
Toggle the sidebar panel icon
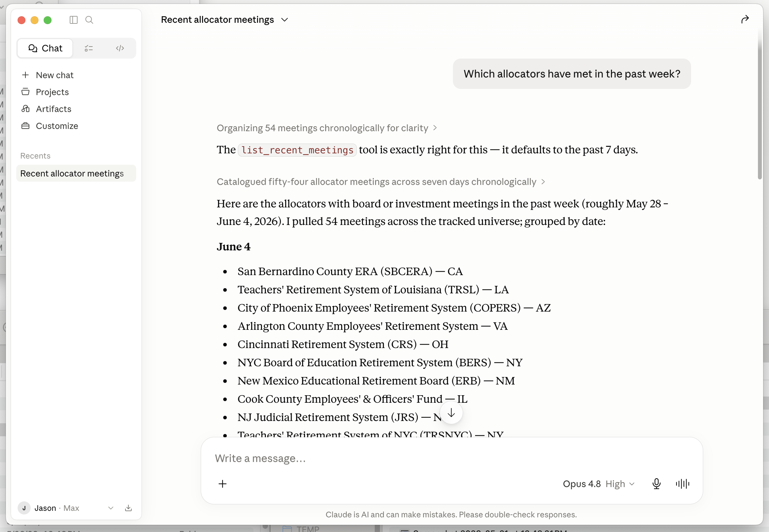pyautogui.click(x=73, y=20)
